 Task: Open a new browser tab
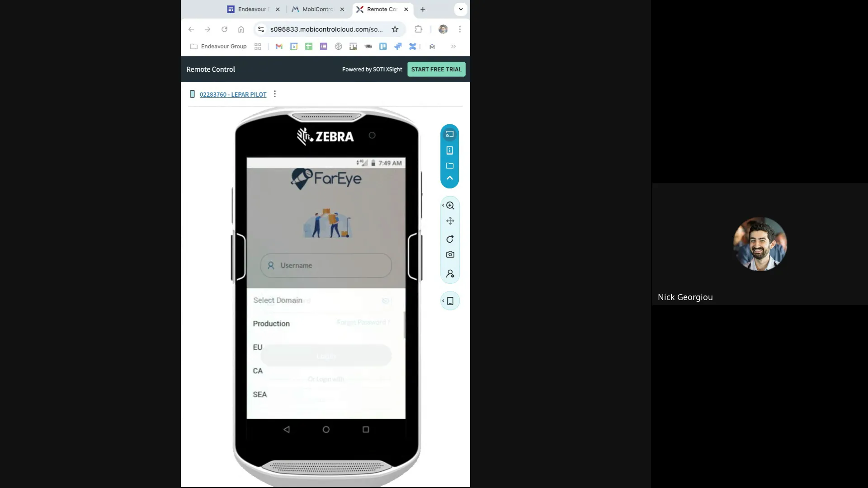[x=423, y=9]
